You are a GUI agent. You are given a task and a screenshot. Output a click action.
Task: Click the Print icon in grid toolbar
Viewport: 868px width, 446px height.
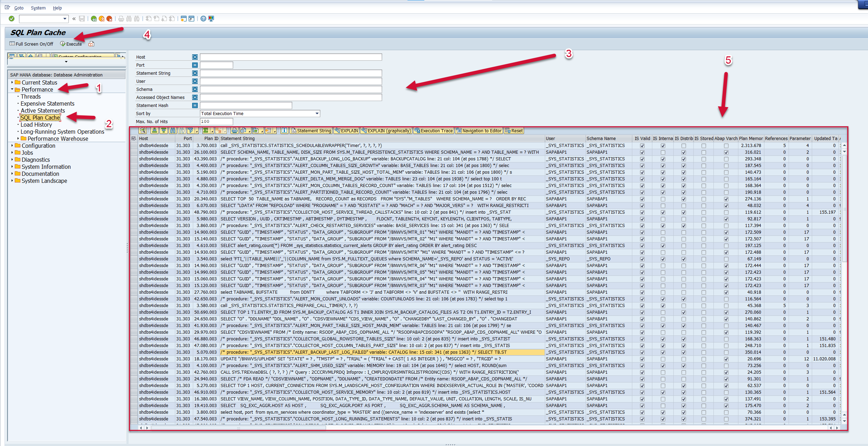234,131
